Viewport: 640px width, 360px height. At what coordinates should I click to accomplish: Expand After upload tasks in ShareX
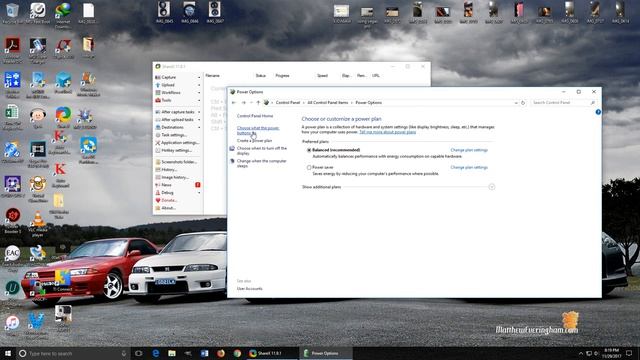(x=178, y=120)
